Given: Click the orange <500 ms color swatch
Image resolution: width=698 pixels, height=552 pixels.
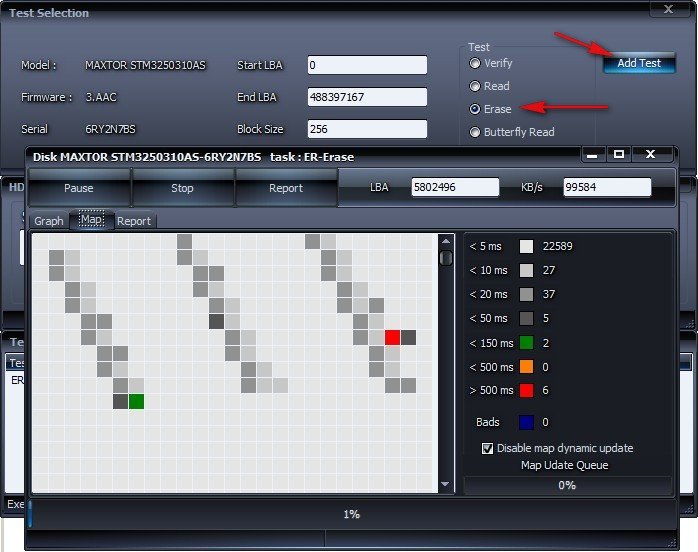Looking at the screenshot, I should (x=526, y=366).
